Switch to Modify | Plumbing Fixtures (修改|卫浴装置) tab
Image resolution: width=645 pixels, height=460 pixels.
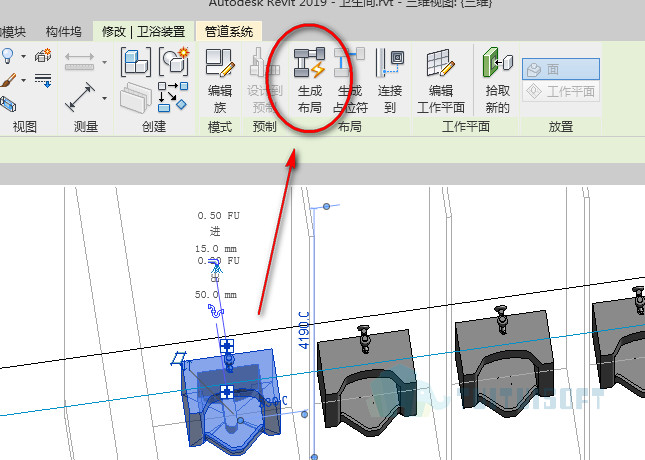point(144,31)
